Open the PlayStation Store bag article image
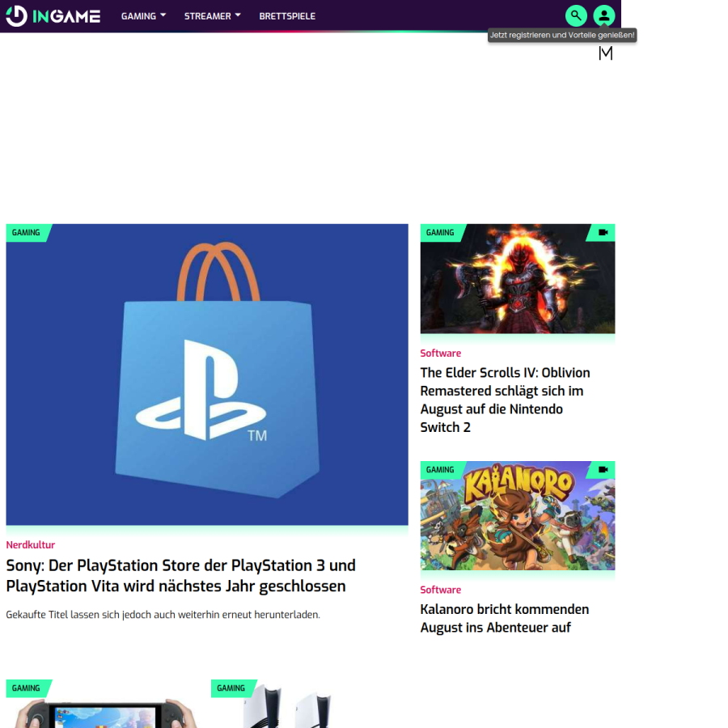Screen dimensions: 728x728 (x=207, y=375)
